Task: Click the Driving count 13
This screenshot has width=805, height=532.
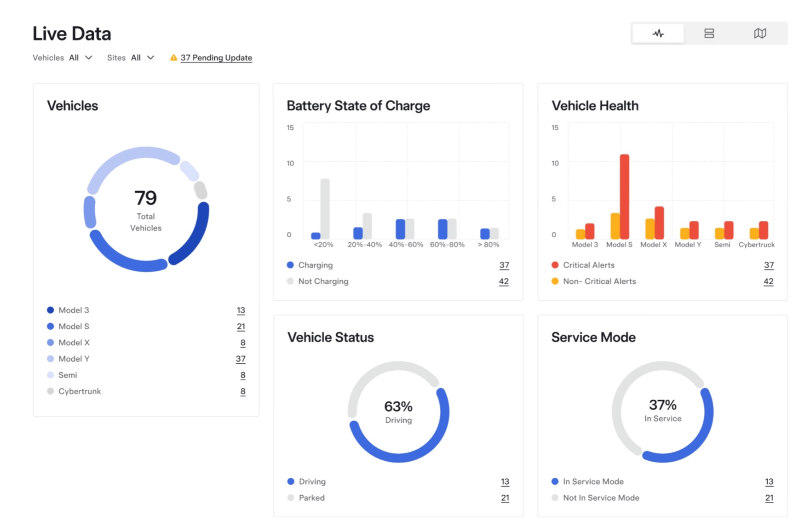Action: click(x=505, y=482)
